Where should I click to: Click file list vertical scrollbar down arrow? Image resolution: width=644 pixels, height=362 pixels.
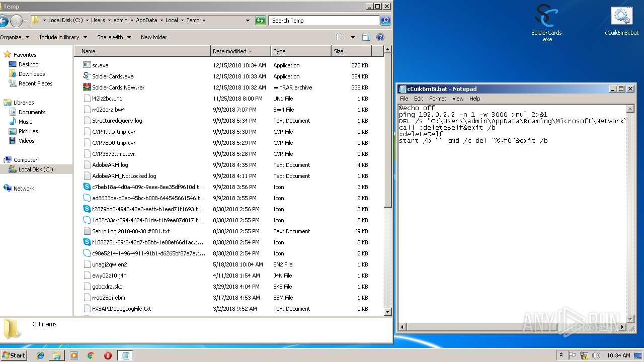387,312
